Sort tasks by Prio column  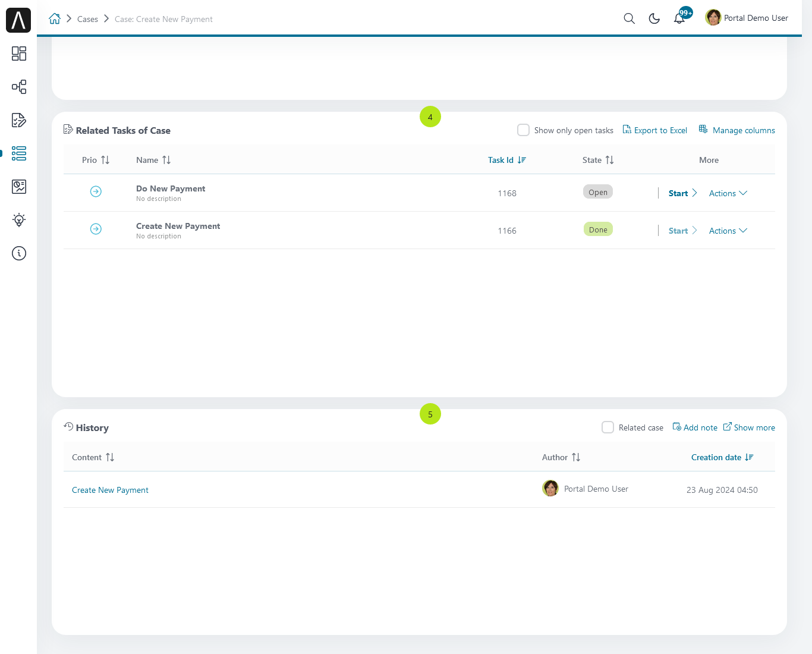click(x=96, y=160)
